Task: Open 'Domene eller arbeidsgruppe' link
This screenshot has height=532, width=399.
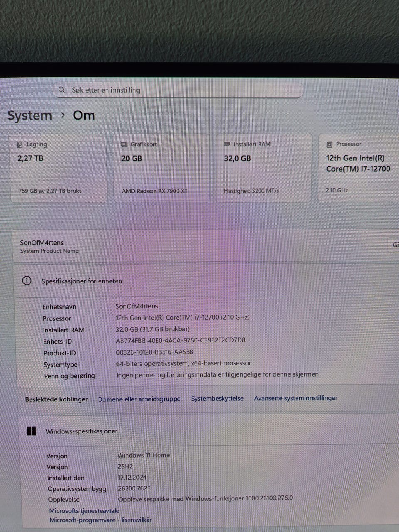Action: point(139,399)
